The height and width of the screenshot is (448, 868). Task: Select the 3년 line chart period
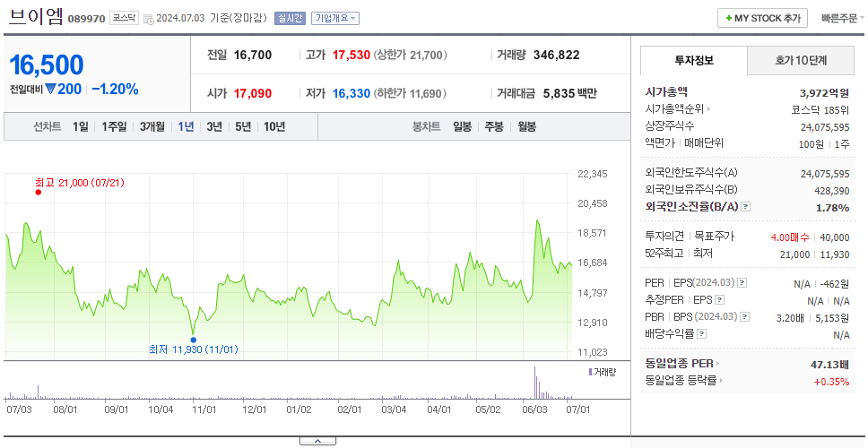(214, 126)
